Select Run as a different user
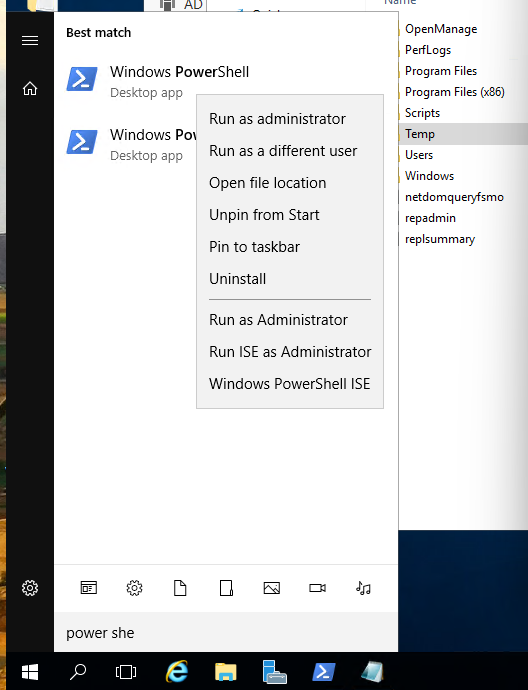The image size is (528, 690). (283, 151)
